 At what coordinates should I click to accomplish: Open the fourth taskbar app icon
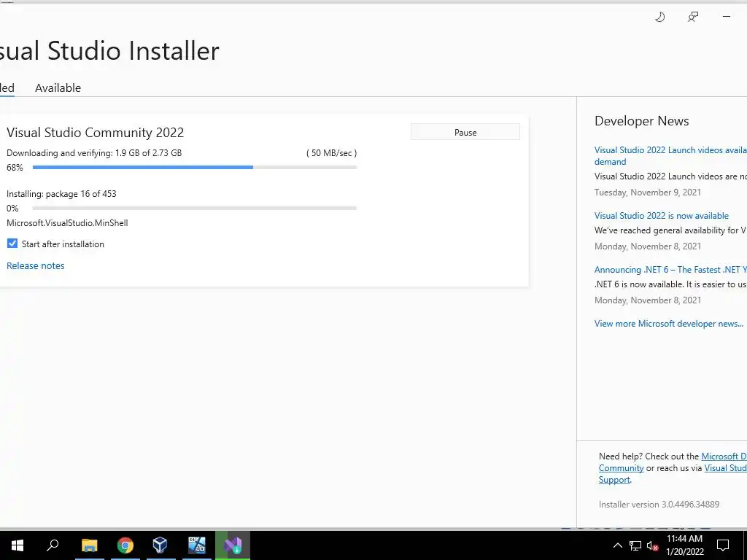pos(197,545)
